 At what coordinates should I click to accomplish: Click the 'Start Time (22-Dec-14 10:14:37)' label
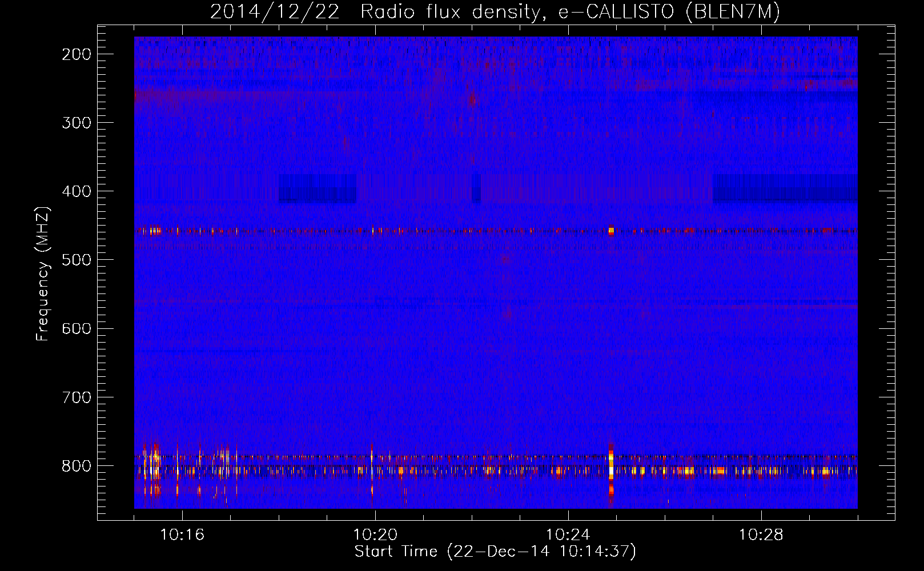coord(495,552)
